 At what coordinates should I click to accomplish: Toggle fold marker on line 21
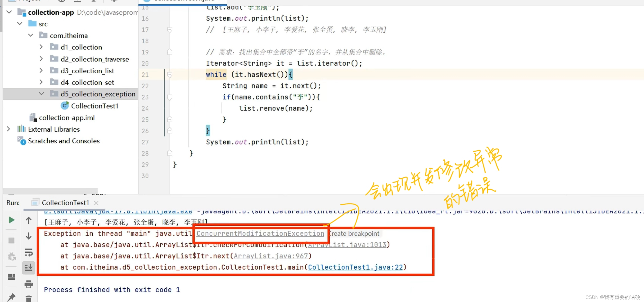tap(170, 75)
